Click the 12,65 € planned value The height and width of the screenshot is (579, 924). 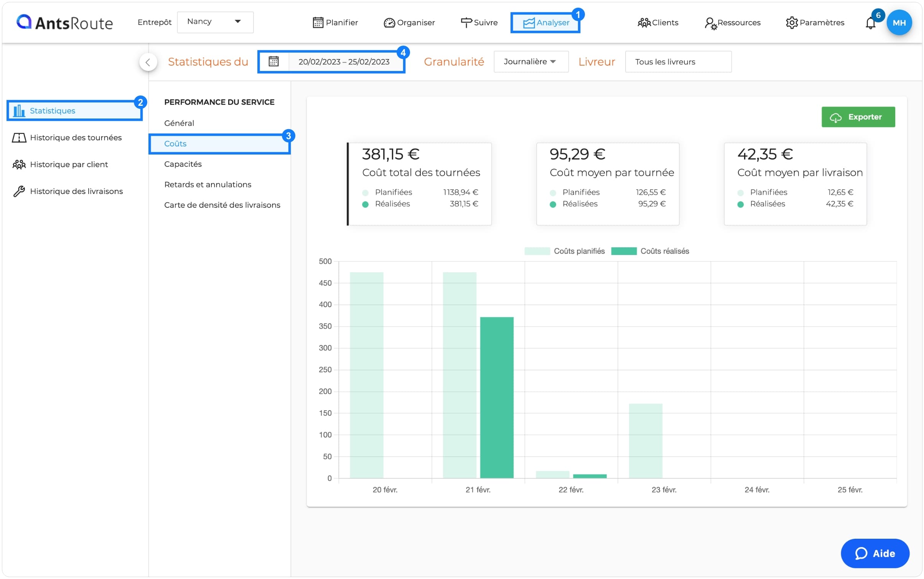click(840, 192)
